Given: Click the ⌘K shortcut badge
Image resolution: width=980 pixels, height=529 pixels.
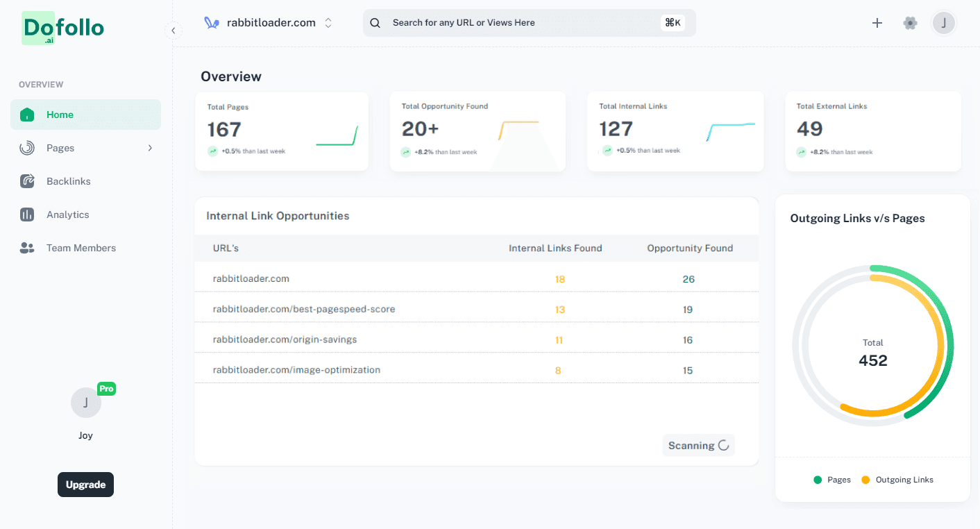Looking at the screenshot, I should pos(673,23).
